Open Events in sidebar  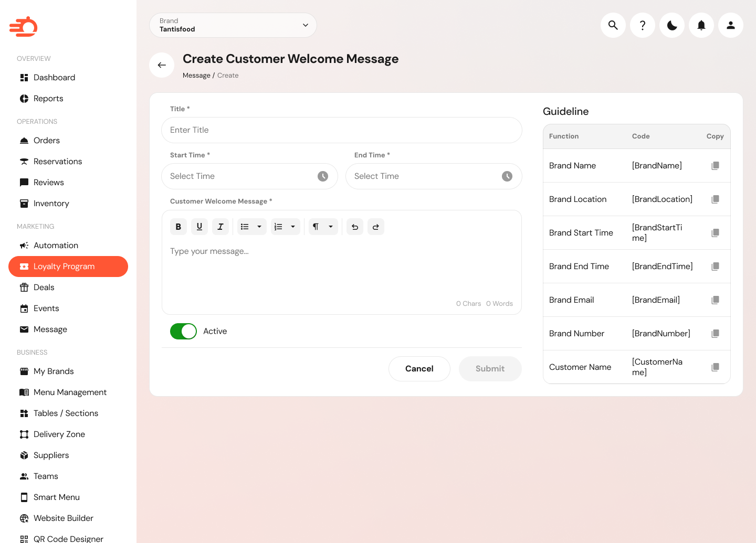(68, 308)
